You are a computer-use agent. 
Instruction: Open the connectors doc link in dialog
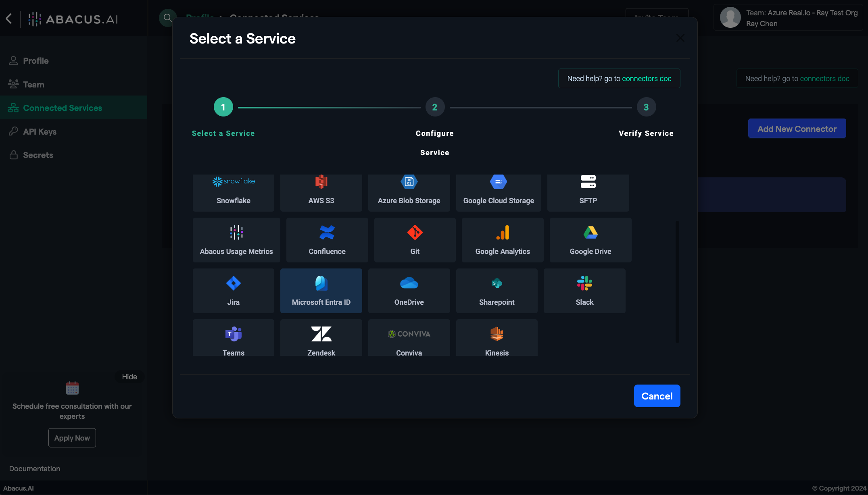point(646,78)
